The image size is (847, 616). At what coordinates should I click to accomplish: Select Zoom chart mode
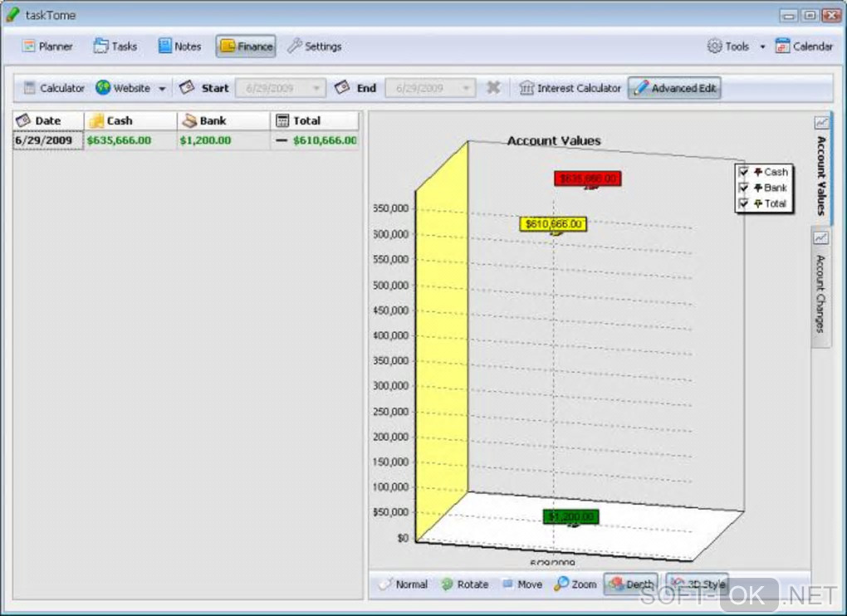[x=575, y=584]
